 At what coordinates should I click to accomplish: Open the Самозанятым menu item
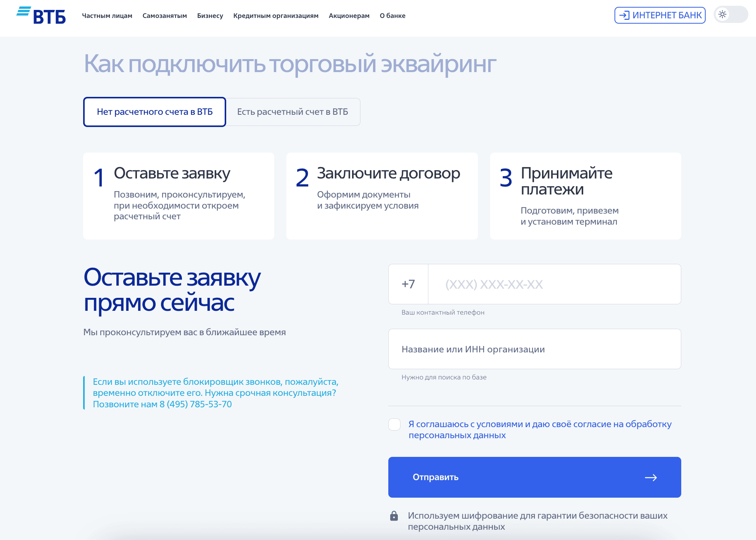pos(165,16)
